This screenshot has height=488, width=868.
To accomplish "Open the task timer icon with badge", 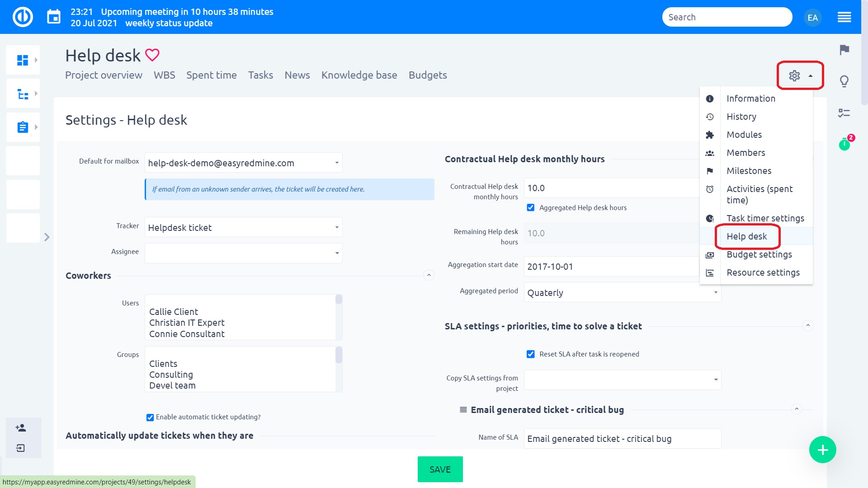I will (844, 145).
